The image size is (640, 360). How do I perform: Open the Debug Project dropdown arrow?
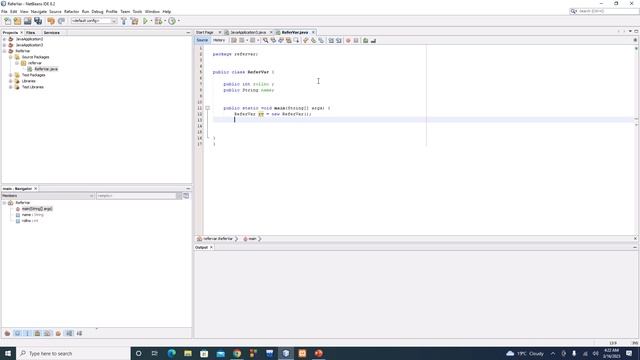(x=164, y=21)
